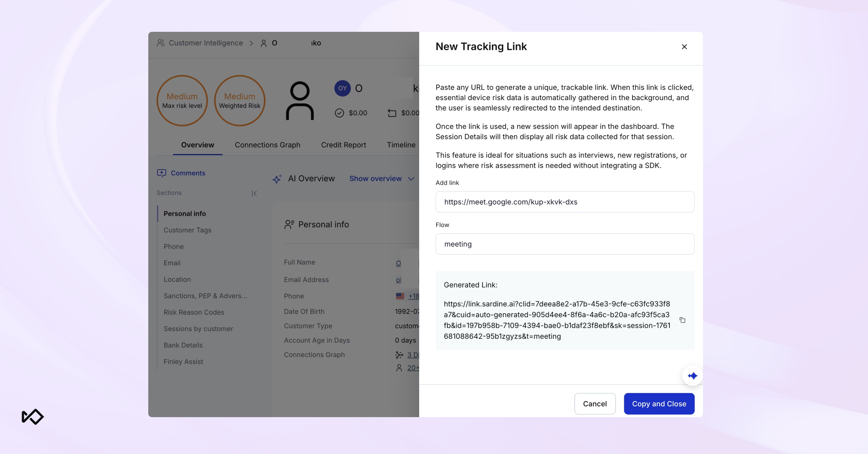Open the Credit Report tab
The image size is (868, 454).
tap(343, 145)
